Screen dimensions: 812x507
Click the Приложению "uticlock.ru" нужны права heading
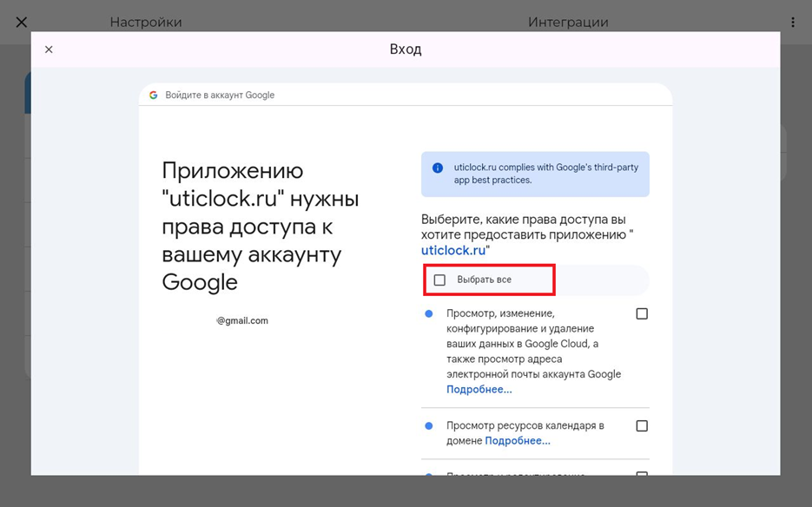pos(261,227)
